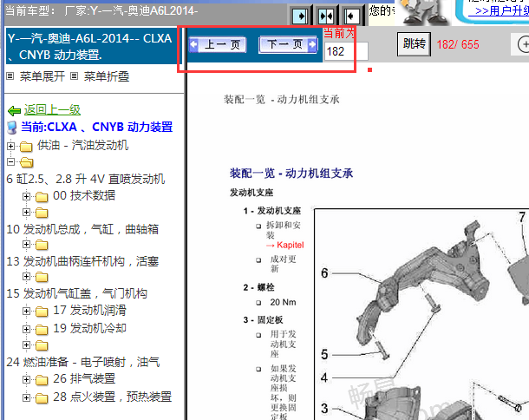This screenshot has height=420, width=529.
Task: Click the computer icon beside 当前:CLXA
Action: click(12, 128)
